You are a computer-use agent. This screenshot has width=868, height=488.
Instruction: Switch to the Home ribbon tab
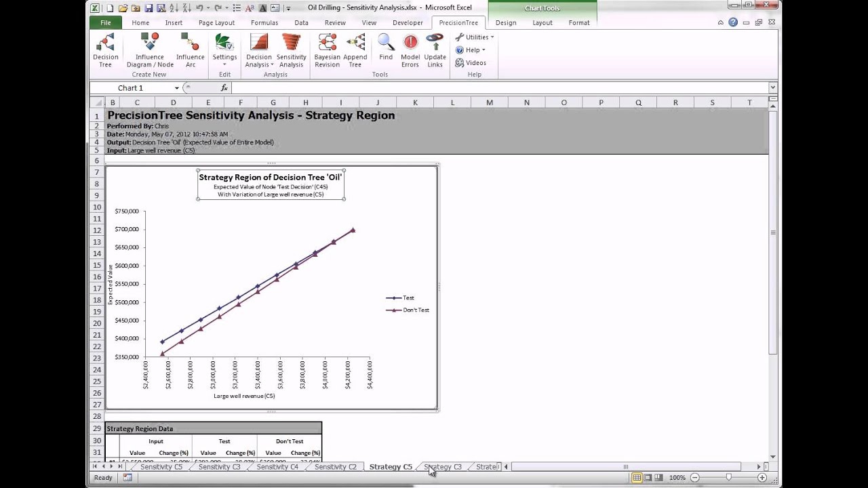coord(140,22)
